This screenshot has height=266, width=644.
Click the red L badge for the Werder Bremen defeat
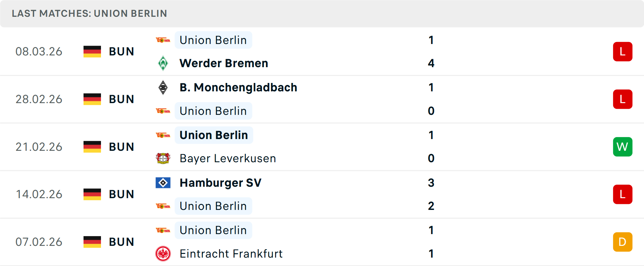click(623, 51)
